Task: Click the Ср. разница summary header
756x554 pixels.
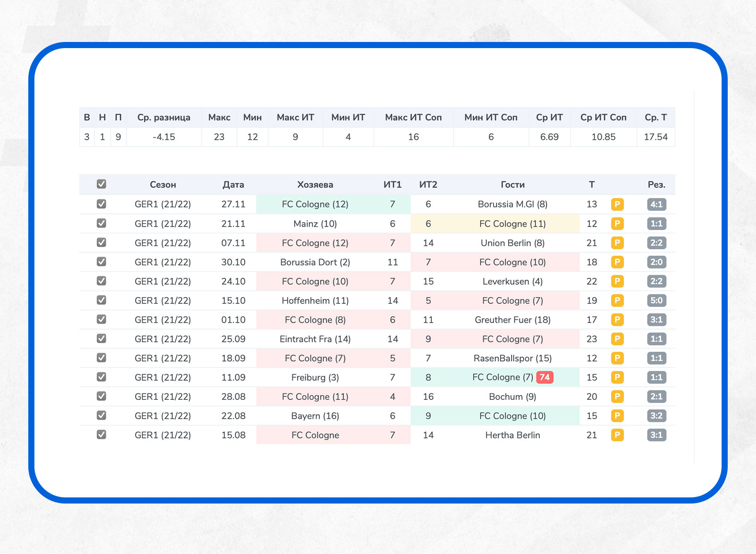Action: (164, 117)
